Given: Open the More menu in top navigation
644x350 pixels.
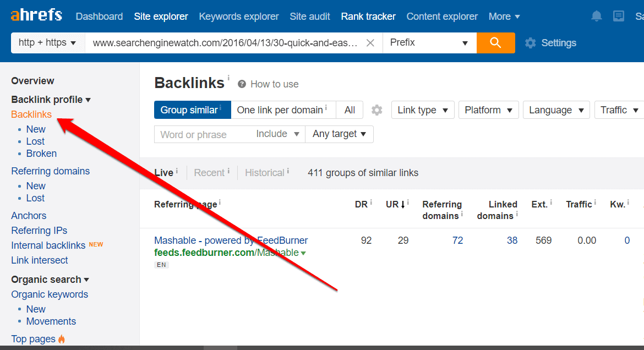Looking at the screenshot, I should point(504,17).
